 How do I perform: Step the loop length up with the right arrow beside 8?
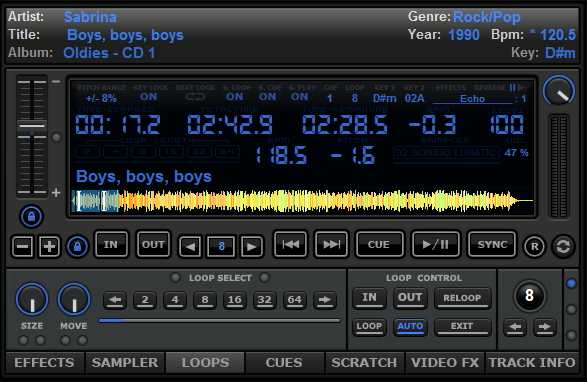[251, 246]
